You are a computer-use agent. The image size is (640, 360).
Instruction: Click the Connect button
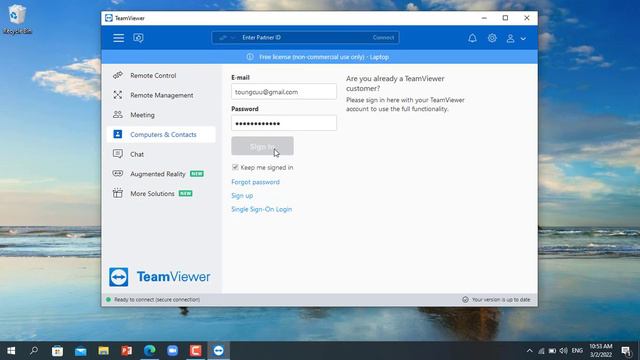click(383, 38)
